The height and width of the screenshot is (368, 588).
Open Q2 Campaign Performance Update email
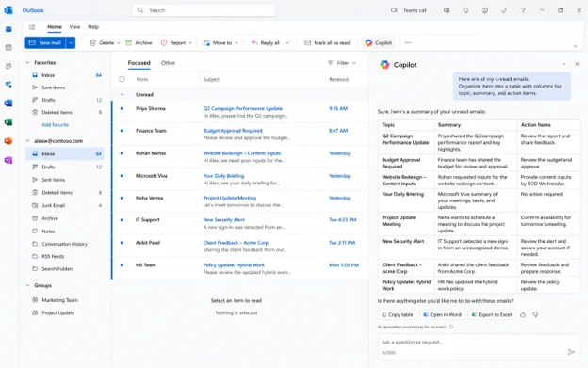(240, 112)
